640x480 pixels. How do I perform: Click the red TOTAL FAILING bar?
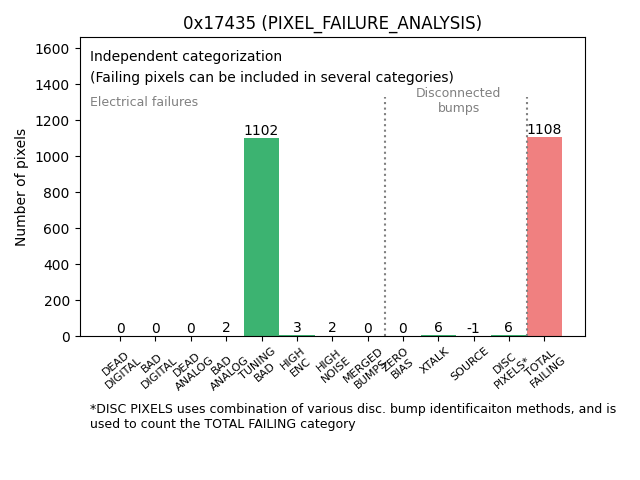click(544, 236)
